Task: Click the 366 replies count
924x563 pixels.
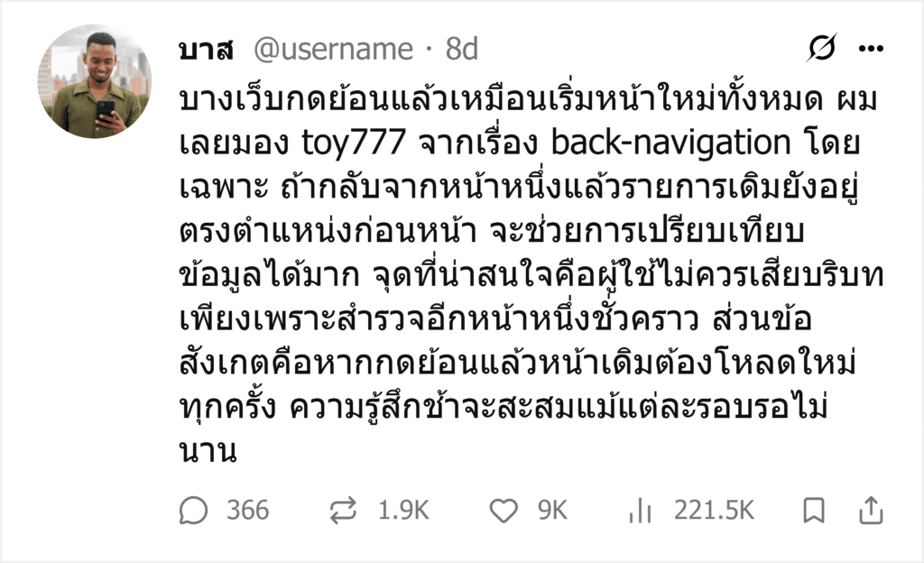Action: [248, 511]
